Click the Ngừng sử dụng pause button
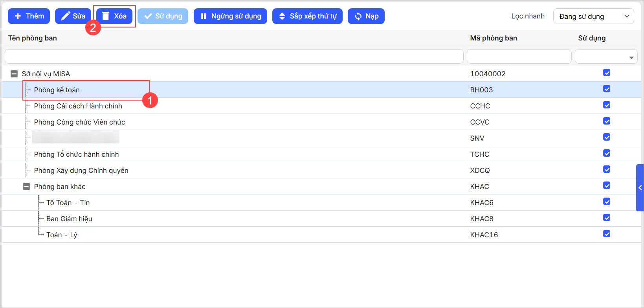The image size is (644, 308). pos(230,16)
